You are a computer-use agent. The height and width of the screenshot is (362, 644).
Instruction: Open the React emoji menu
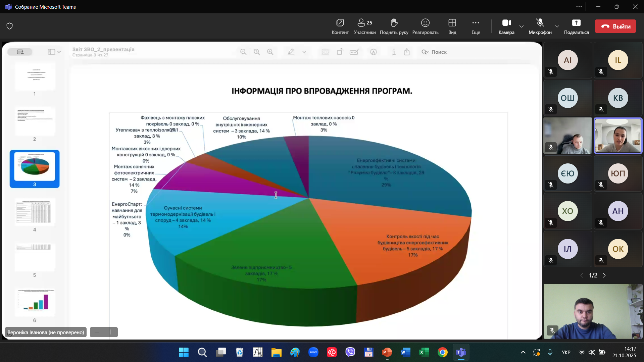[x=425, y=23]
